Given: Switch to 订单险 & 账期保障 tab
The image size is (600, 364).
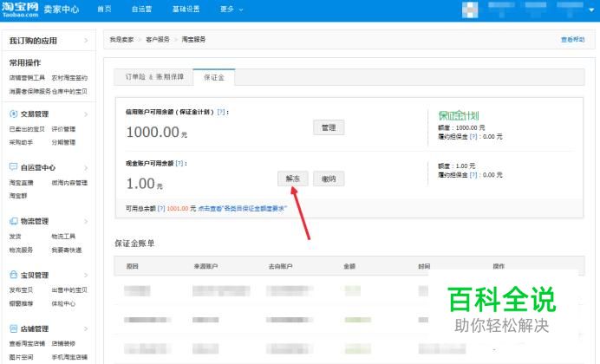Looking at the screenshot, I should click(x=154, y=77).
